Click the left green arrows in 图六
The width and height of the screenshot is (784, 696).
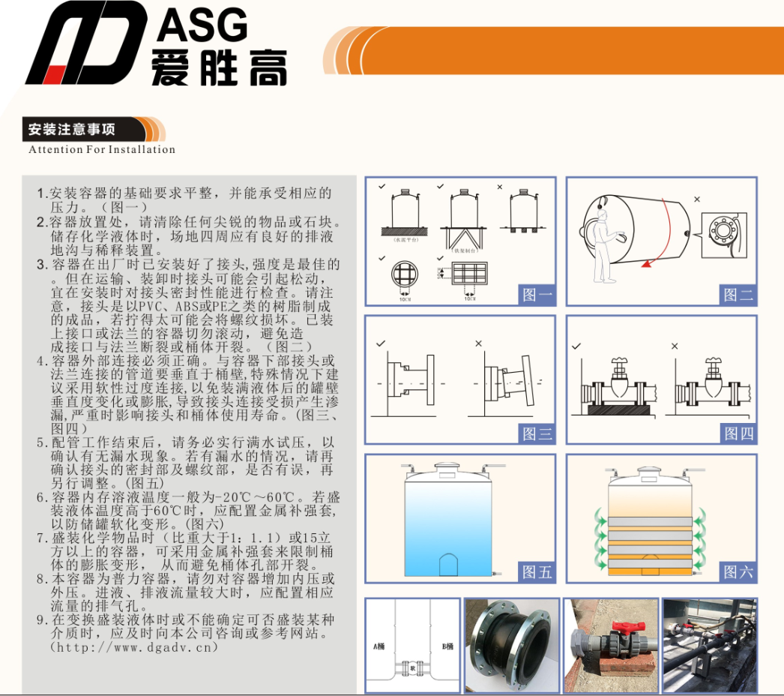(x=600, y=540)
